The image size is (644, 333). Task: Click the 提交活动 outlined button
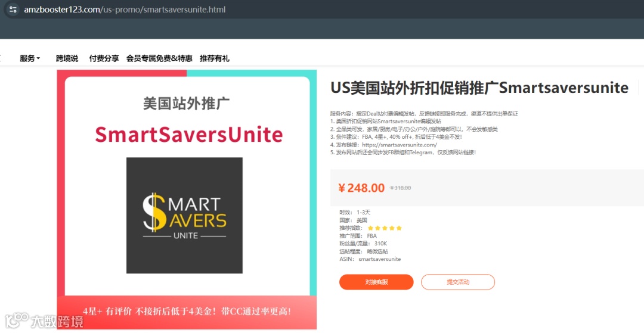(458, 282)
